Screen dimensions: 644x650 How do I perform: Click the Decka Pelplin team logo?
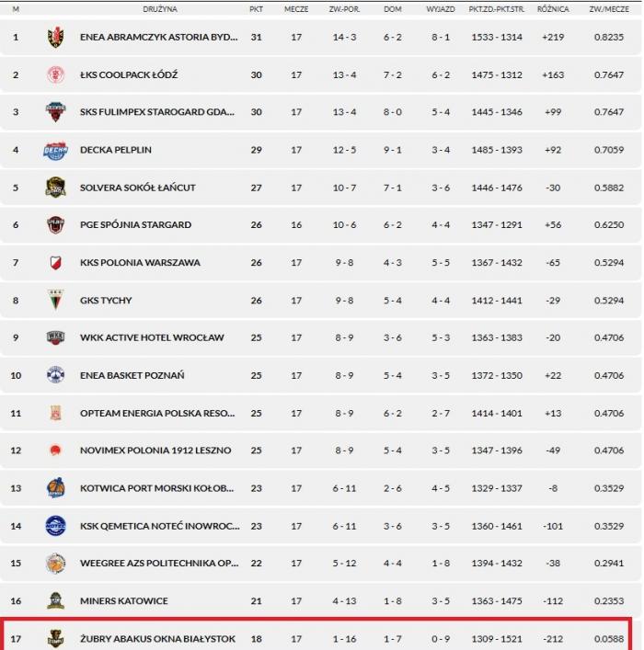[56, 150]
